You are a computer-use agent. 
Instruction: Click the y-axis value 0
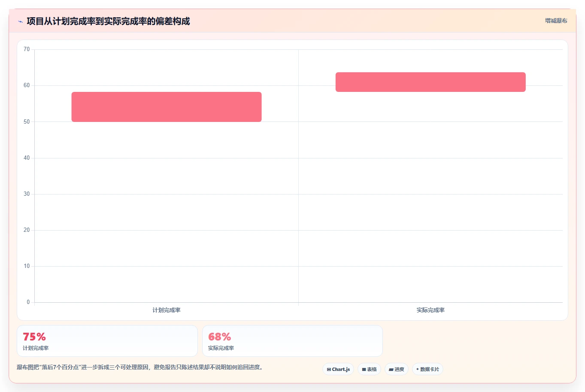point(28,302)
